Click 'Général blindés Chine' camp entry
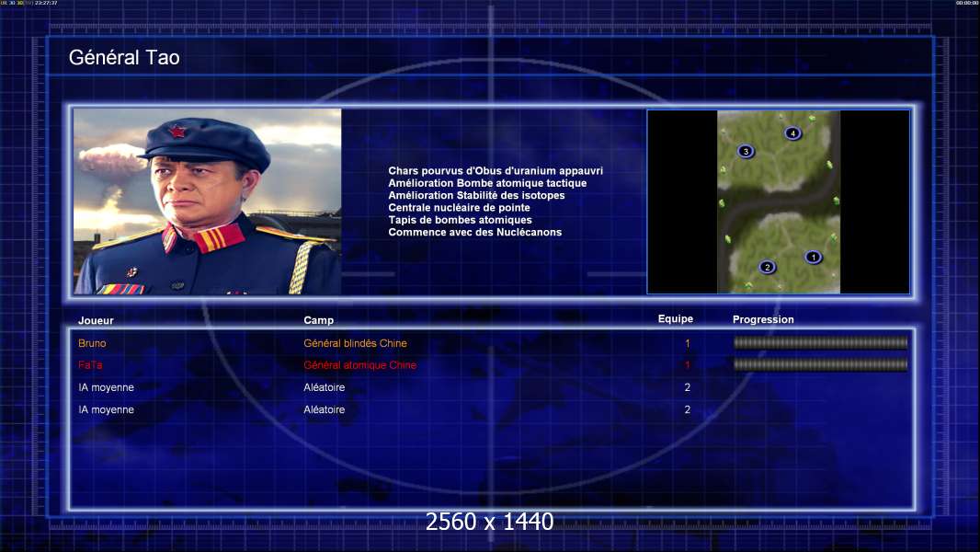The width and height of the screenshot is (980, 552). pyautogui.click(x=355, y=343)
